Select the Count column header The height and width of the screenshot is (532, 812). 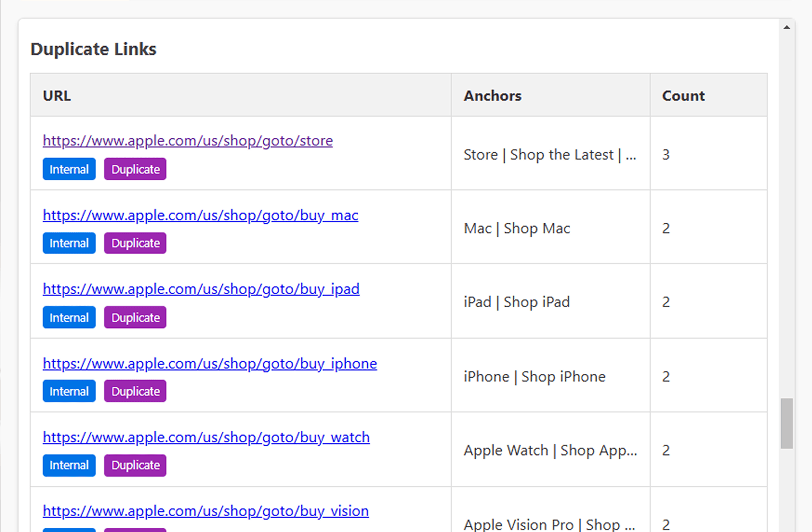click(683, 95)
